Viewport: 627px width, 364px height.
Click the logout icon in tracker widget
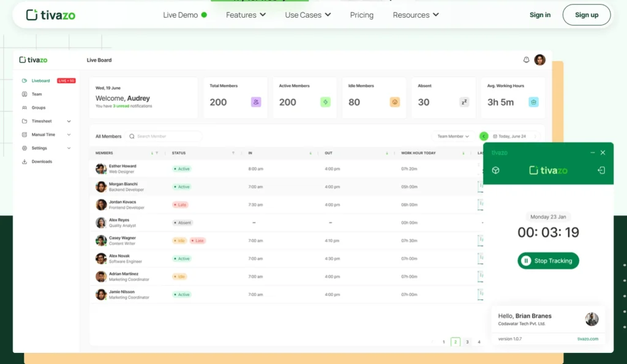(601, 171)
